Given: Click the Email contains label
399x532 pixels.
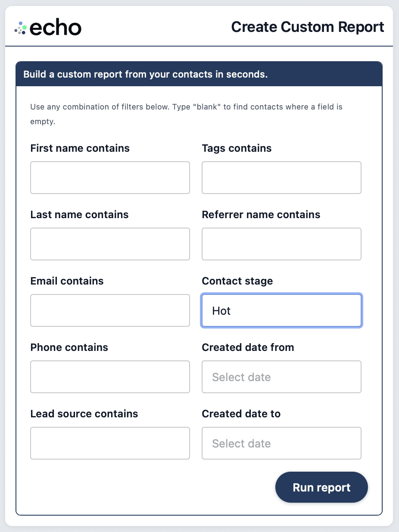Looking at the screenshot, I should click(67, 281).
